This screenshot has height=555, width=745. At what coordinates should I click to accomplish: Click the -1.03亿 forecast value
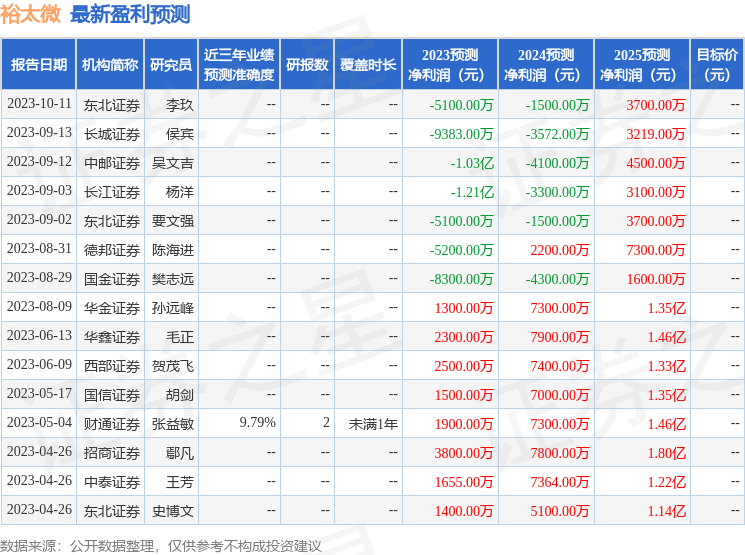click(x=472, y=163)
